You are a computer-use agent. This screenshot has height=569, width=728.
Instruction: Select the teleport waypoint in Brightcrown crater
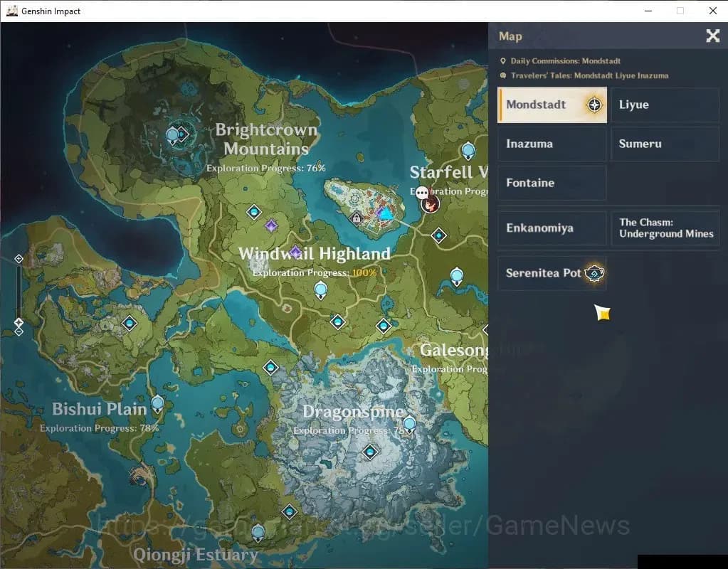point(182,134)
